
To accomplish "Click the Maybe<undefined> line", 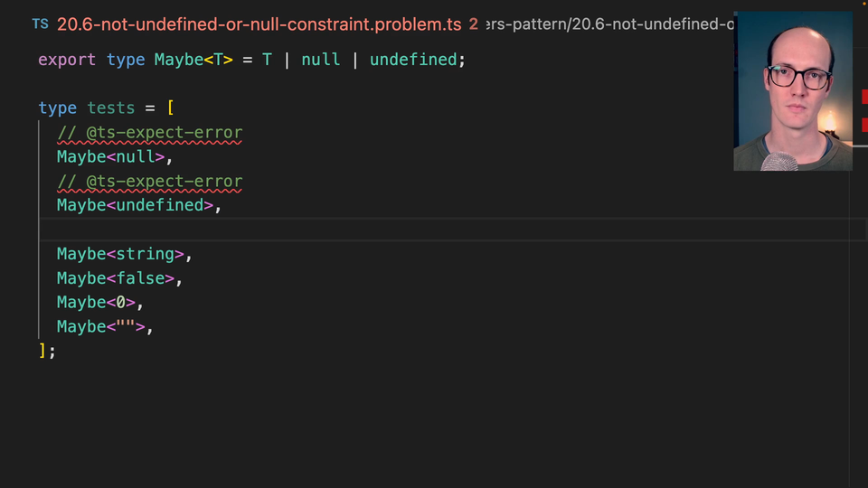I will (x=138, y=206).
